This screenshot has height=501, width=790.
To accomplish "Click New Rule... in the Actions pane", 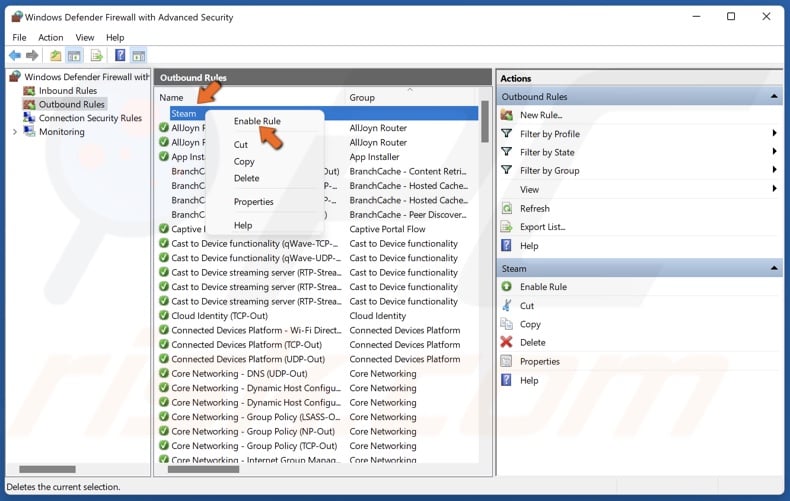I will click(x=540, y=115).
